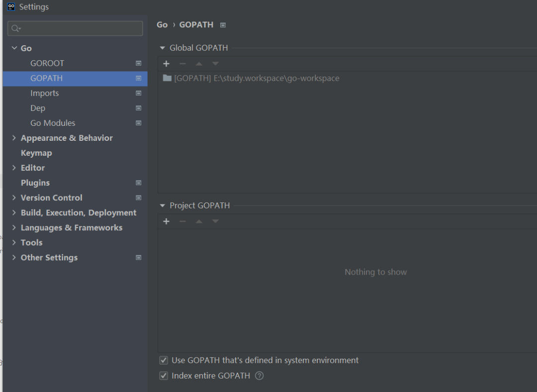Select the E:\study.workspace\go-workspace GOPATH entry
Screen dimensions: 537x392
tap(256, 78)
